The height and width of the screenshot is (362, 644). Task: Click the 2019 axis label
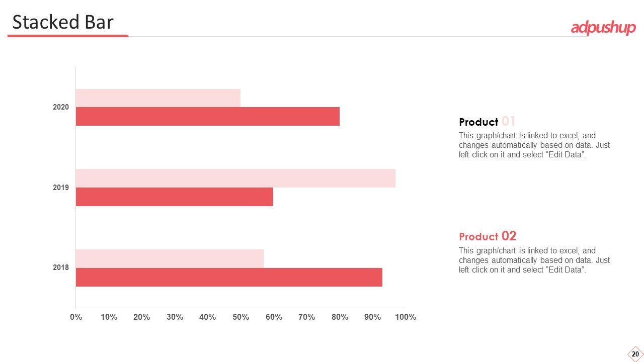(61, 188)
